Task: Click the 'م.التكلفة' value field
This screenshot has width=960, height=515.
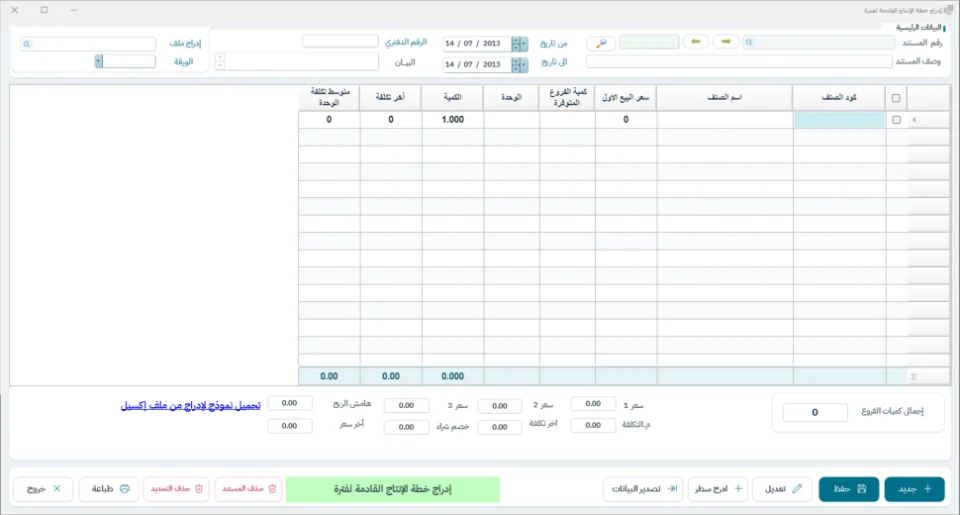Action: pos(593,425)
